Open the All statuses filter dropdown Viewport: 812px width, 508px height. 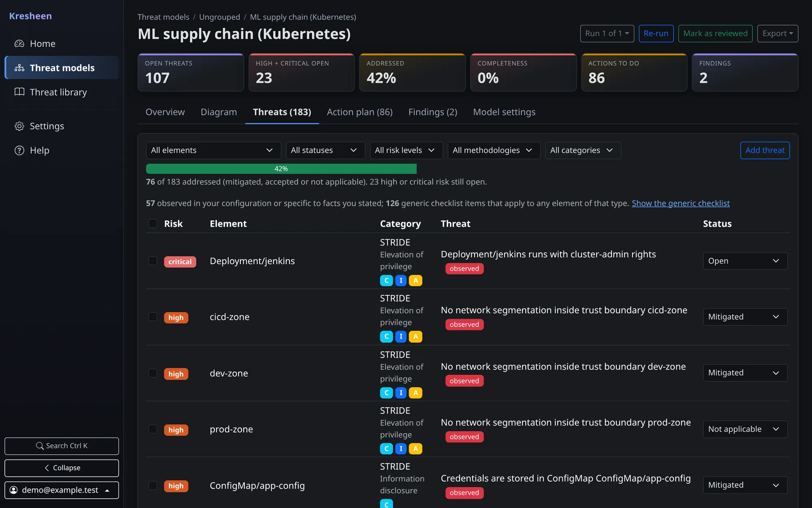click(x=325, y=150)
